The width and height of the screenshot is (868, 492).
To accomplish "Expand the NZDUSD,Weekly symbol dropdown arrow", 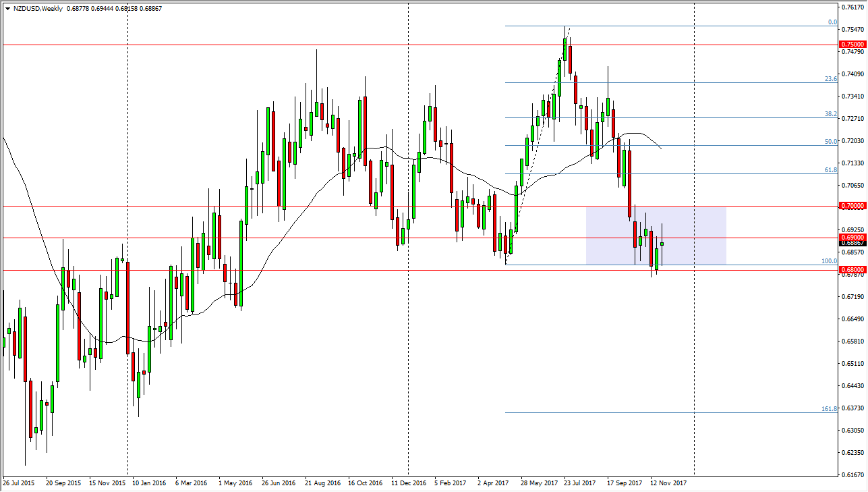I will 7,9.
